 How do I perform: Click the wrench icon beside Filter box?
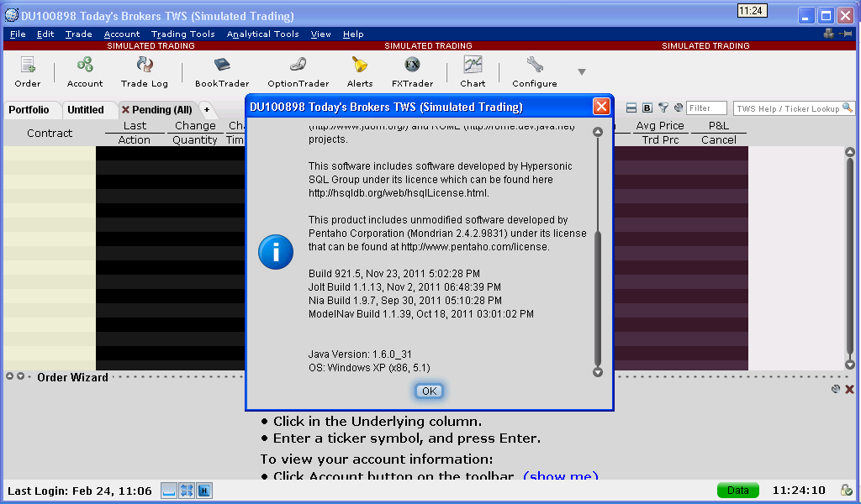point(679,108)
